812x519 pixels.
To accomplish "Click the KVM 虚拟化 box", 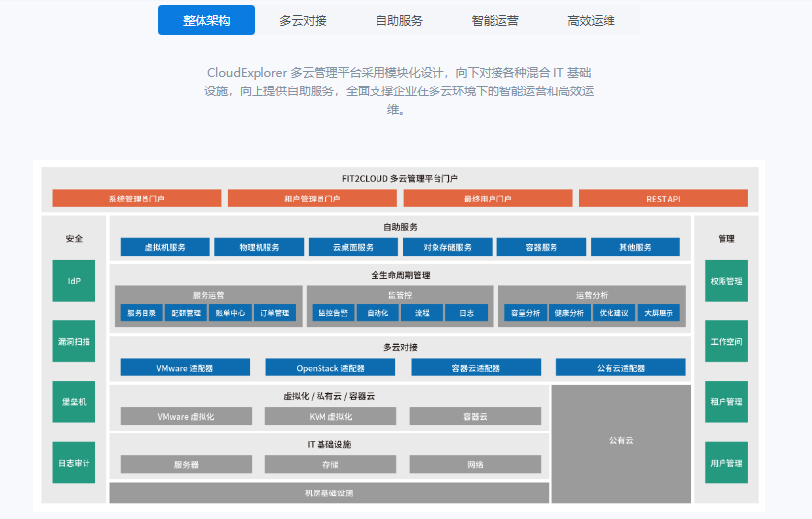I will point(330,416).
